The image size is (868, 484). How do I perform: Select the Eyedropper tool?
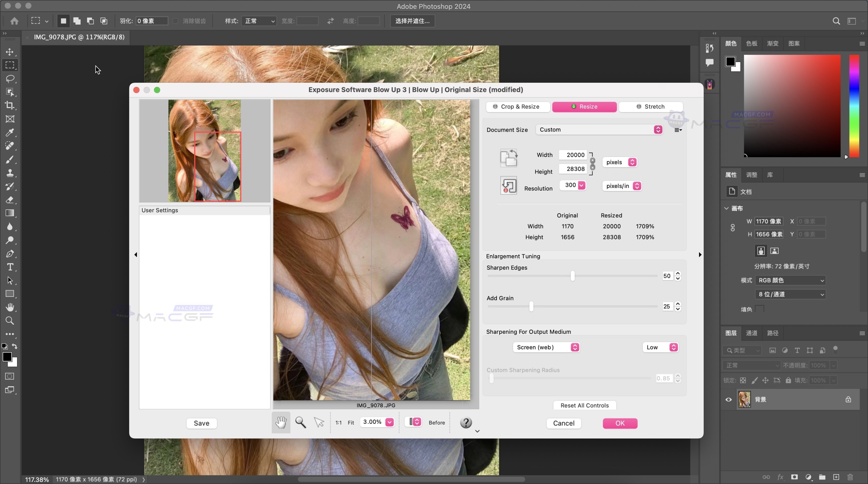10,132
